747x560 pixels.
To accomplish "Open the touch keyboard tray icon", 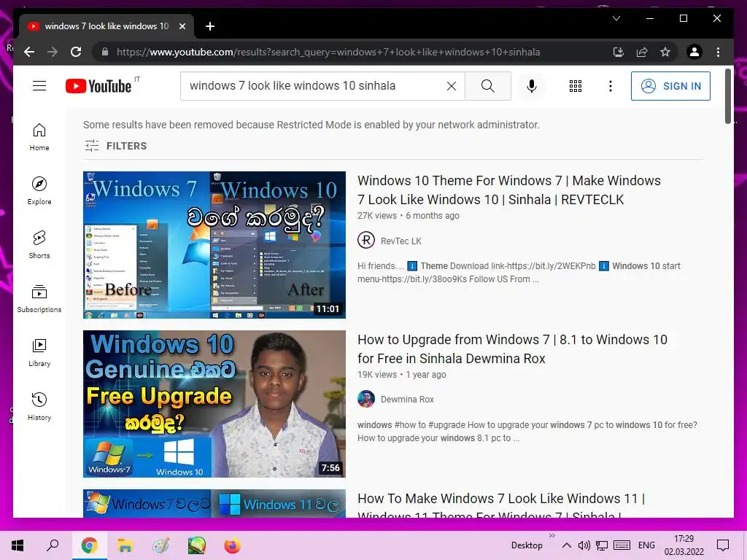I will coord(622,545).
